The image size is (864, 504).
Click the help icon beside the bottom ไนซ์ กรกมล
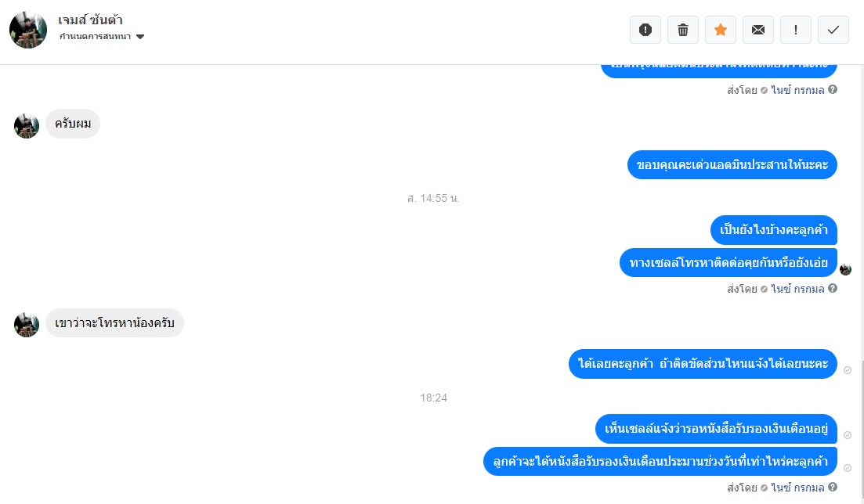tap(833, 487)
